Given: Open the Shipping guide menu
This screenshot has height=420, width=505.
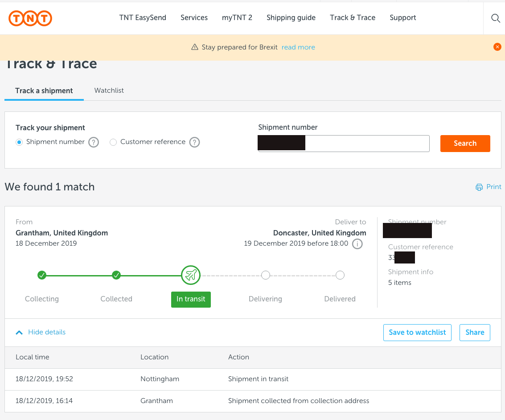Looking at the screenshot, I should pos(291,18).
